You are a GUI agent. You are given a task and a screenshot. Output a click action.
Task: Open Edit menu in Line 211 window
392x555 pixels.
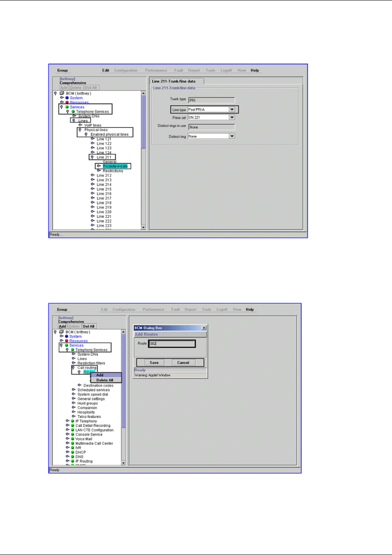point(106,70)
